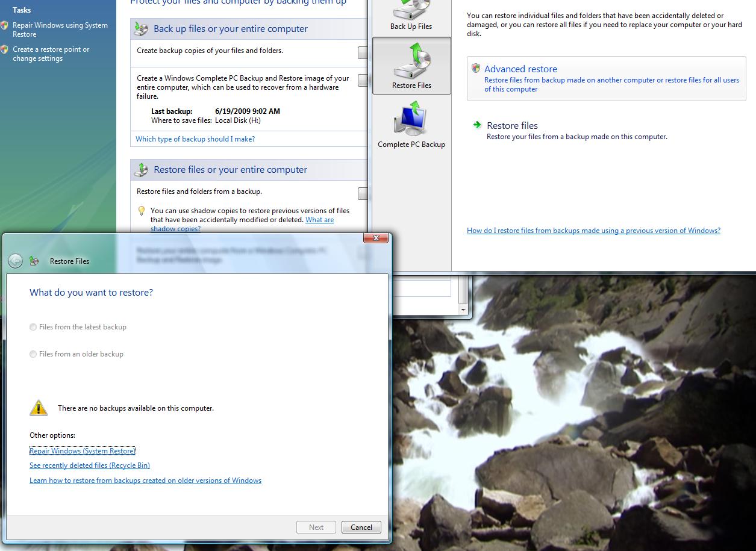Image resolution: width=756 pixels, height=551 pixels.
Task: Click the 'Last backup: 6/19/2009 9:02 AM' text
Action: [216, 111]
